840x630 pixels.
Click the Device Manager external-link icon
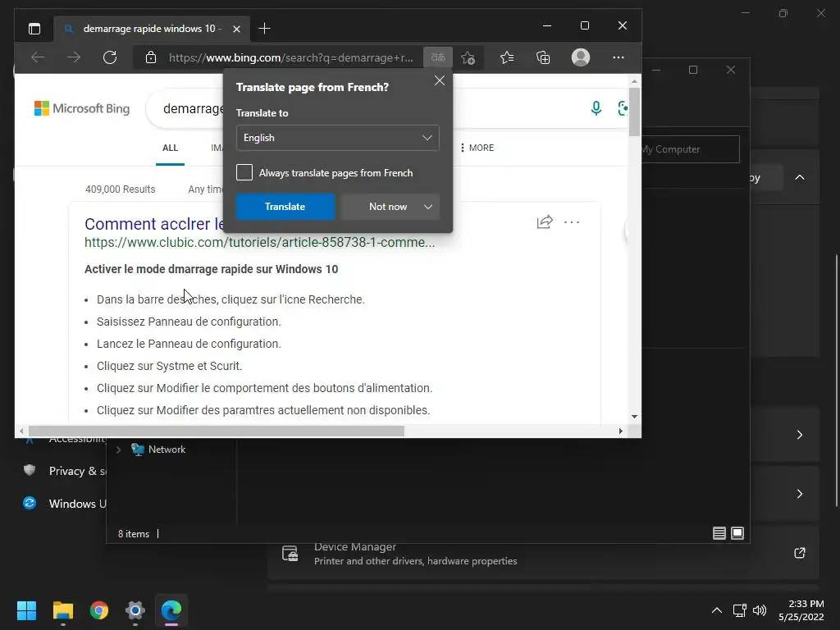point(799,553)
